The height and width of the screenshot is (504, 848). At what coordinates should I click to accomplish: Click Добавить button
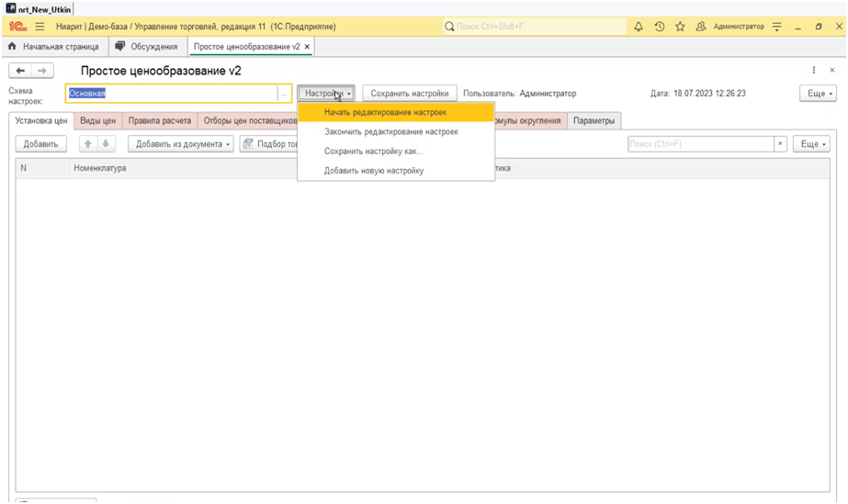click(40, 144)
